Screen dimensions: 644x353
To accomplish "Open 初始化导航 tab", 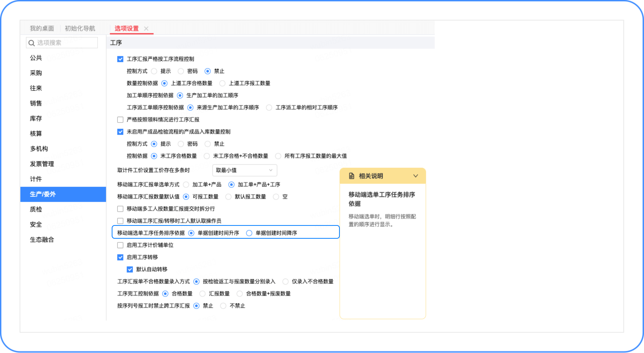I will 80,29.
